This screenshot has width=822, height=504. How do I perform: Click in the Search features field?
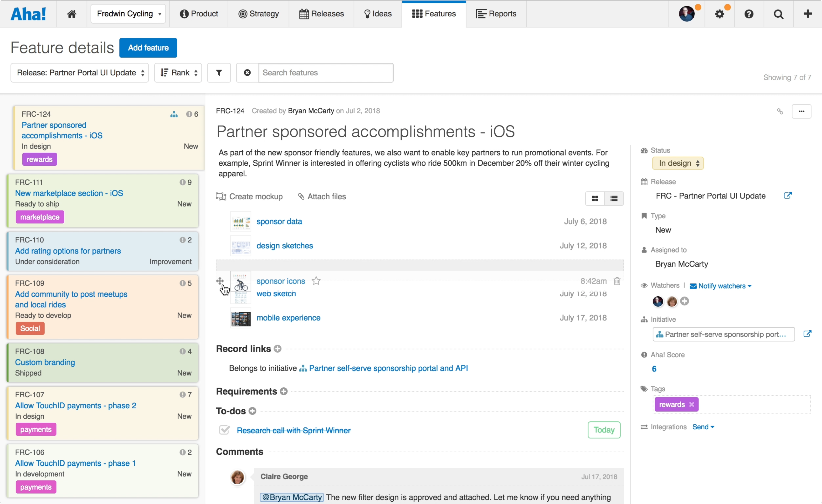pos(326,73)
